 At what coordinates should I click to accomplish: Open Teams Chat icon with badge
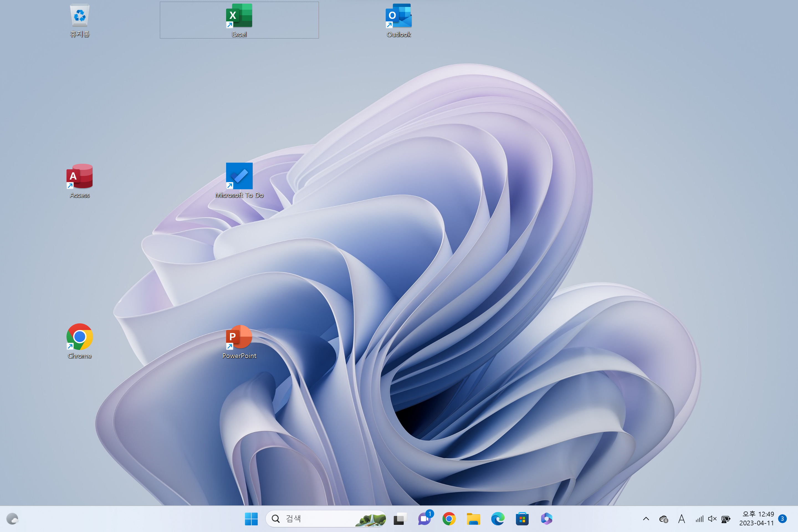tap(424, 519)
